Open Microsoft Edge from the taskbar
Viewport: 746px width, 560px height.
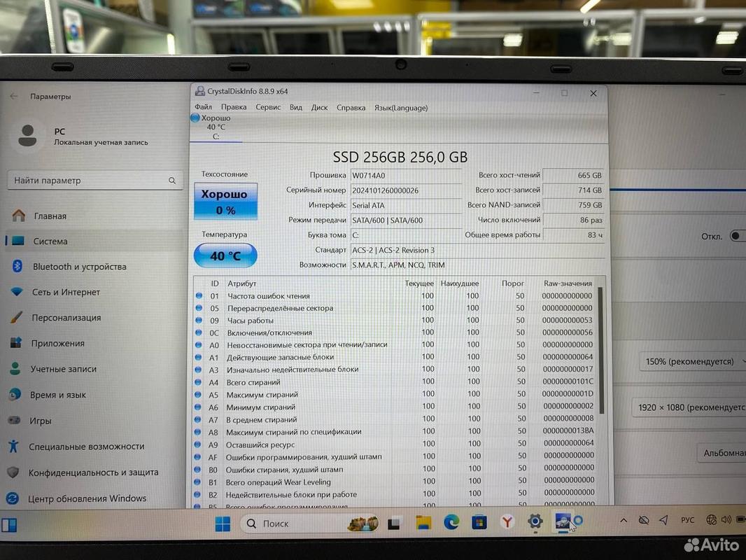point(451,522)
